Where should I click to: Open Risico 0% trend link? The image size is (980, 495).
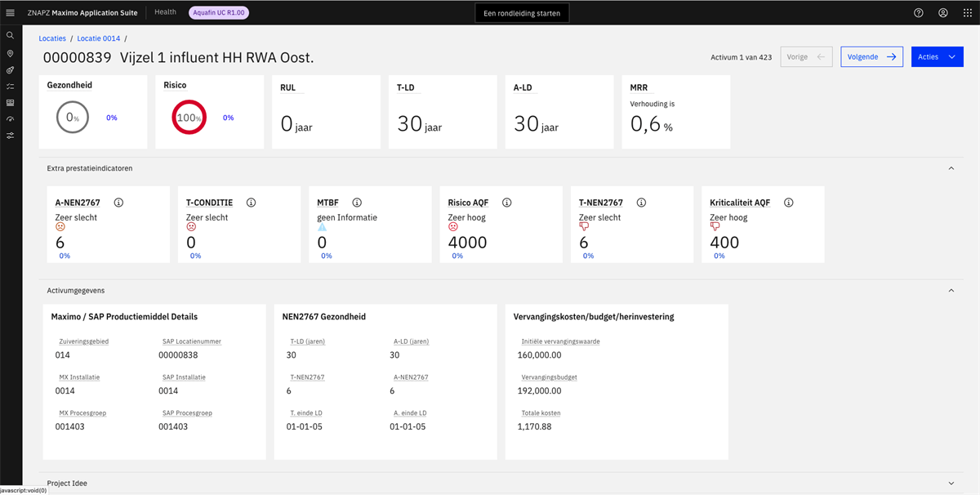(228, 118)
